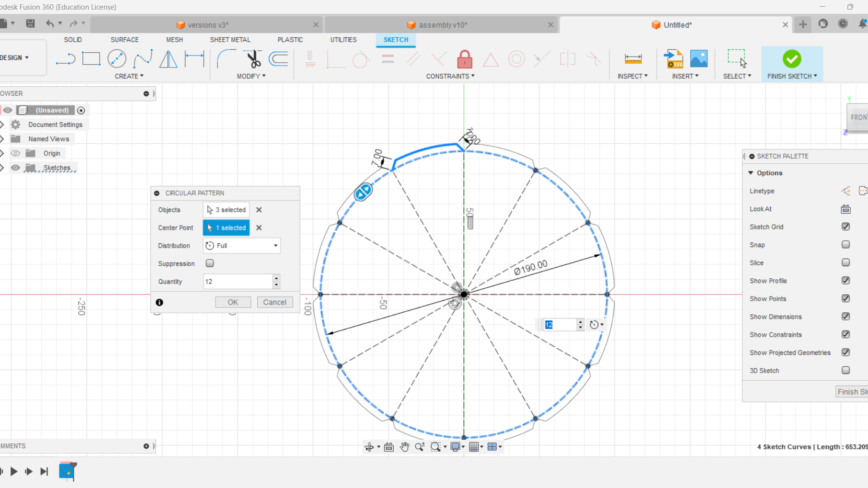Image resolution: width=868 pixels, height=488 pixels.
Task: Open the INSPECT dropdown menu
Action: pyautogui.click(x=632, y=76)
